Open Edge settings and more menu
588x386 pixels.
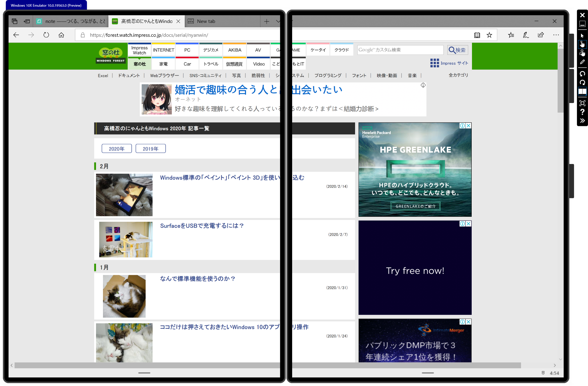click(x=556, y=35)
